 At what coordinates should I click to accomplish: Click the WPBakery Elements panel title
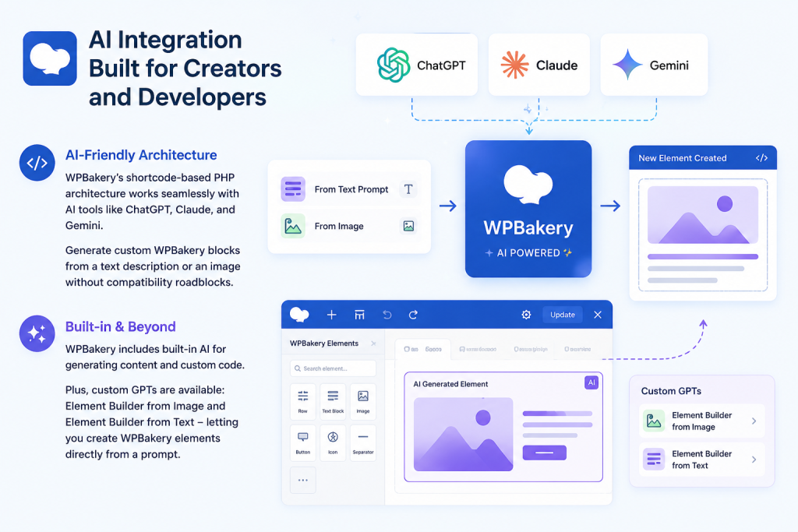click(x=324, y=344)
